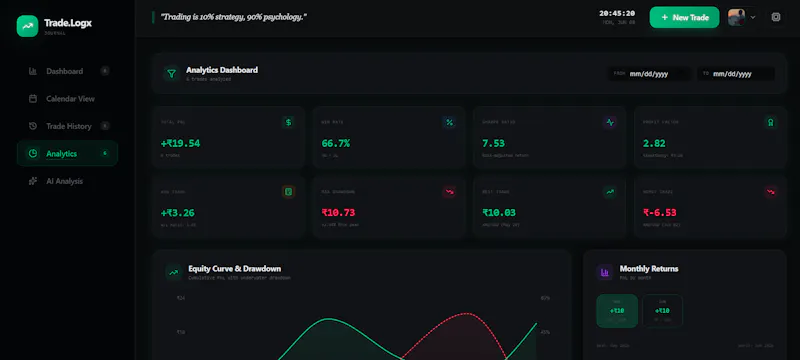Click the pulse icon on Sharpe Ratio card
Screen dimensions: 800x360
point(610,122)
